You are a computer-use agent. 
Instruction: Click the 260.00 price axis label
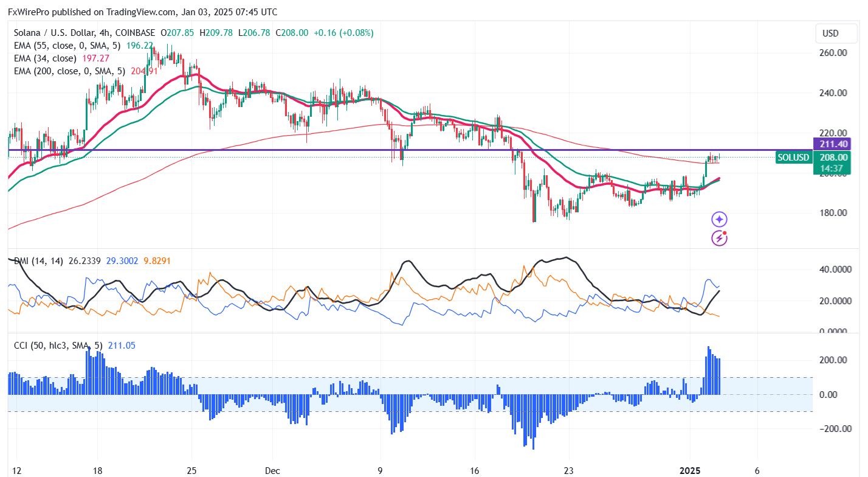tap(833, 53)
